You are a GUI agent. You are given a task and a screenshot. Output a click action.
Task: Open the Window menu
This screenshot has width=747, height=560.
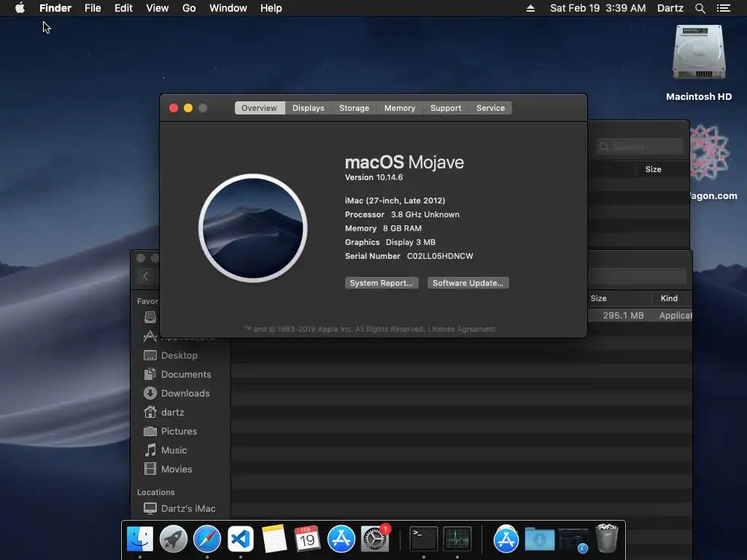pyautogui.click(x=228, y=8)
